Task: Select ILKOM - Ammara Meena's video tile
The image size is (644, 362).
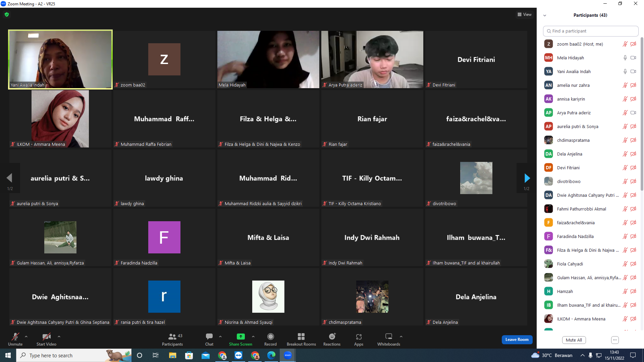Action: 60,119
